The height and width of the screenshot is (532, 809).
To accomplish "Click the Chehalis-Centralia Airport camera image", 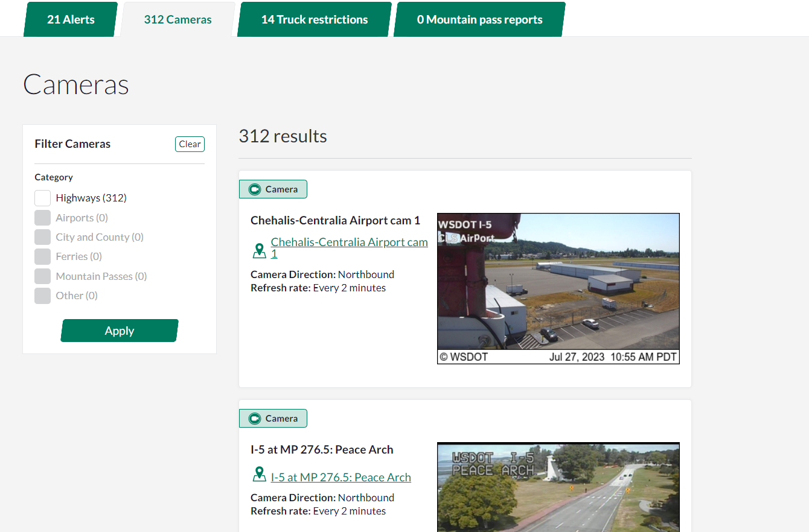I will tap(558, 288).
